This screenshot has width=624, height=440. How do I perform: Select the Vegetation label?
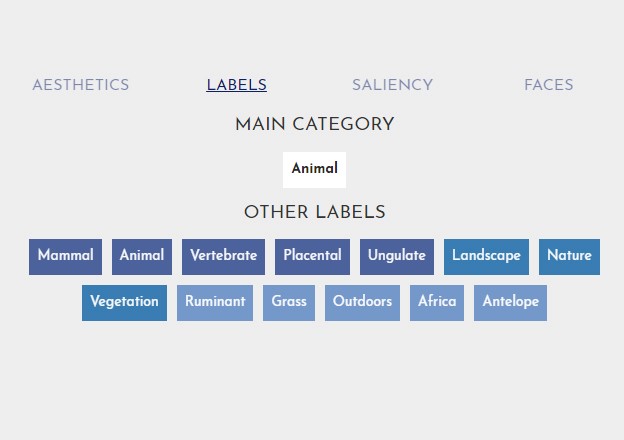124,302
